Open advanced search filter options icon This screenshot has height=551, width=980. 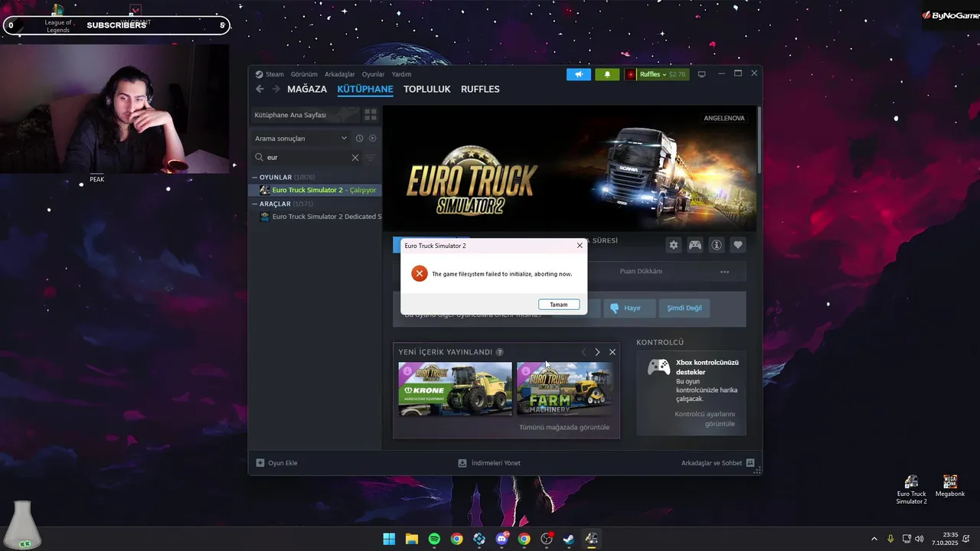coord(371,158)
